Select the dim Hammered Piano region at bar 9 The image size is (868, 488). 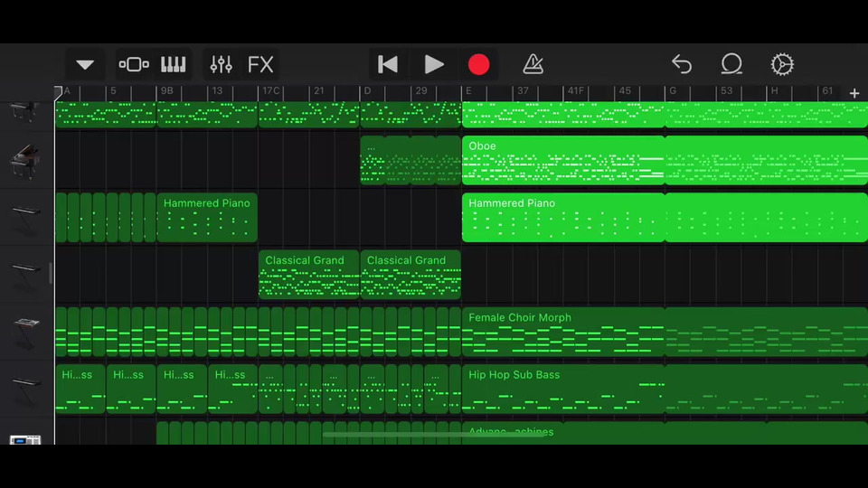click(x=207, y=218)
